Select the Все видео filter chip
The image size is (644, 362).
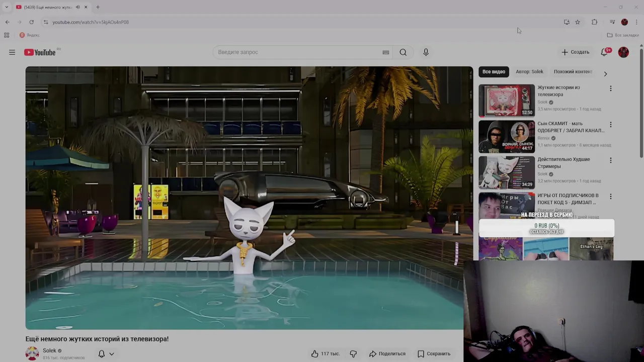pyautogui.click(x=494, y=72)
